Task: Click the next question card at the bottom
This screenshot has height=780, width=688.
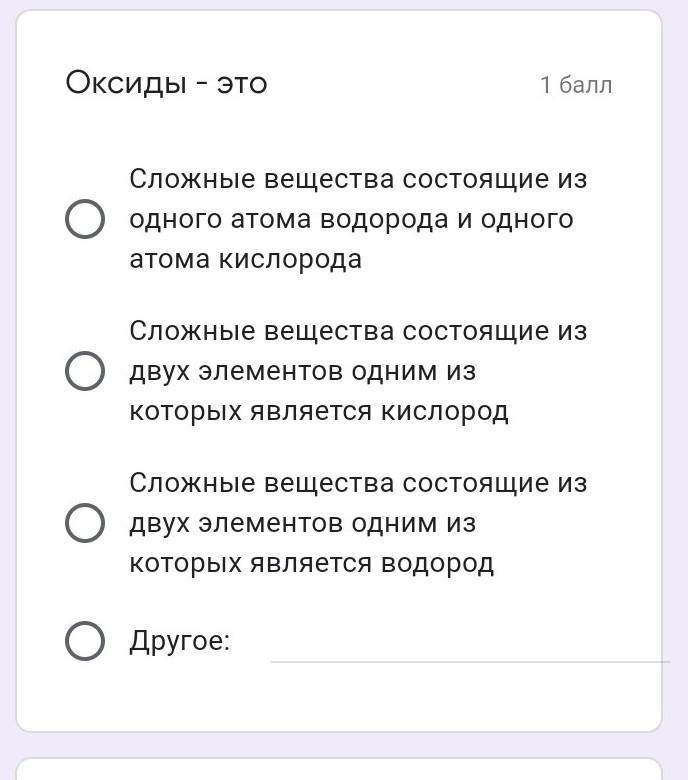Action: pos(339,769)
